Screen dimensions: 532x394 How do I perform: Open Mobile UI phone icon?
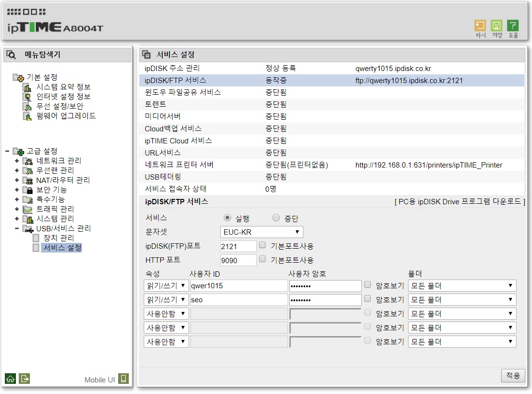[123, 379]
